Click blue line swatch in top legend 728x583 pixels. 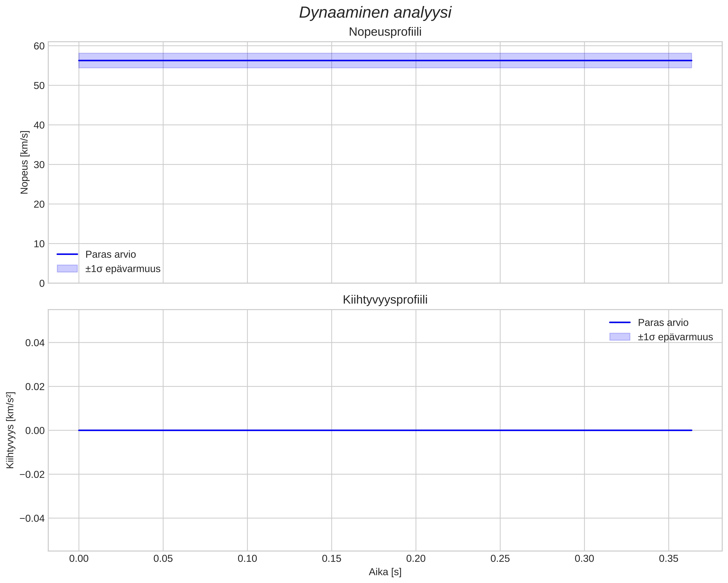point(67,254)
